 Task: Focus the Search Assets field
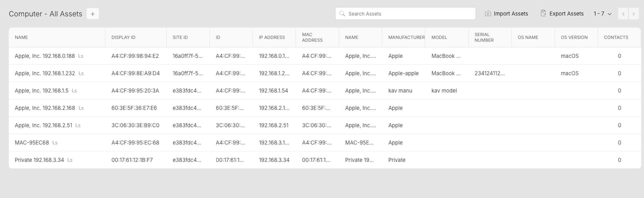pyautogui.click(x=405, y=14)
